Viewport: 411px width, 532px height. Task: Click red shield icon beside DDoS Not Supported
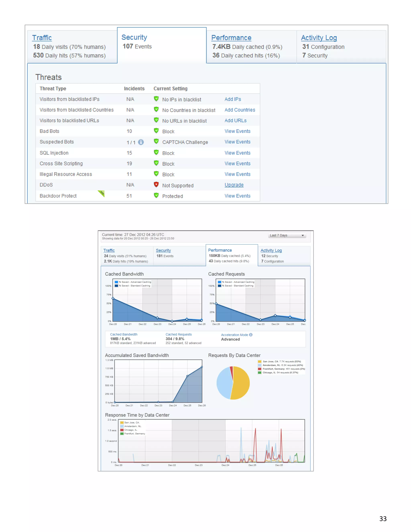(x=156, y=184)
